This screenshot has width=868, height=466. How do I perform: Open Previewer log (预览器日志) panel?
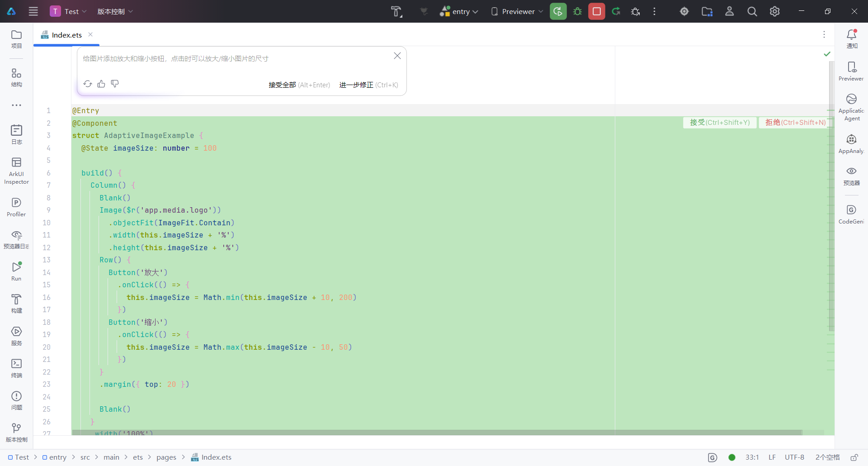click(16, 239)
